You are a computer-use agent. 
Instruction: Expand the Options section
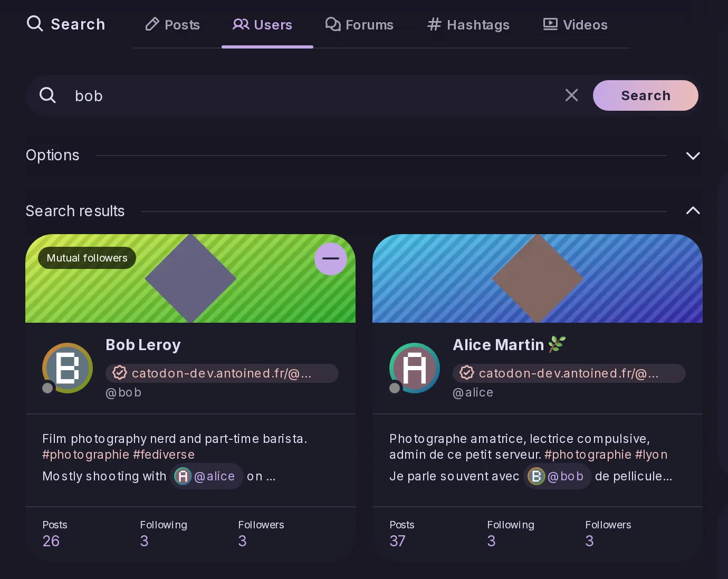click(x=693, y=156)
